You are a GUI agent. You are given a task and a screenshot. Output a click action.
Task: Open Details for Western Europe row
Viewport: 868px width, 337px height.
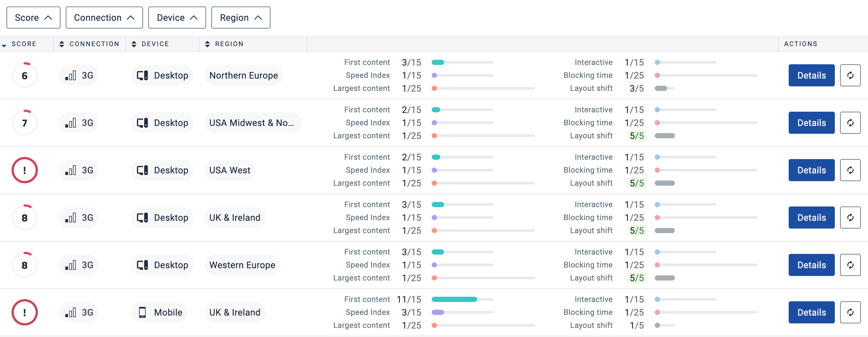coord(811,265)
